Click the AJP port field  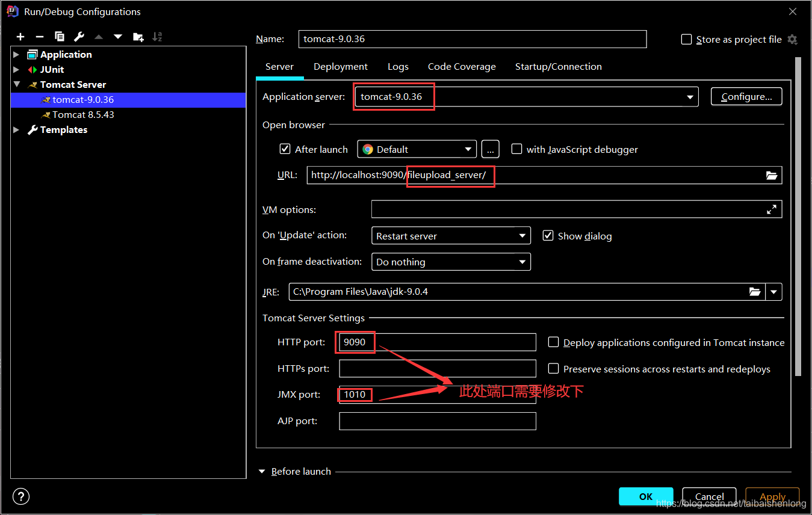[x=438, y=421]
